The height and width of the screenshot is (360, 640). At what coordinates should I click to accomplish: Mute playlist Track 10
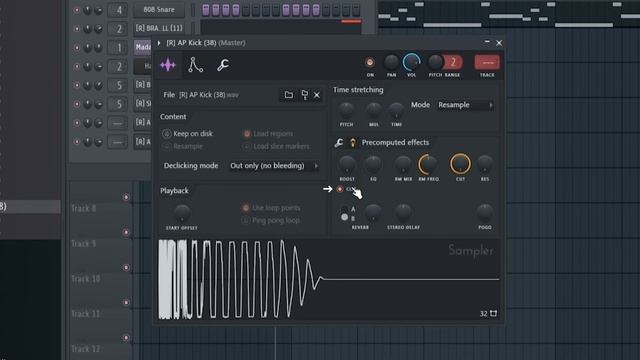coord(126,268)
